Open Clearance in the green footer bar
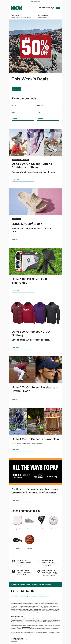The image size is (71, 644). tap(48, 585)
